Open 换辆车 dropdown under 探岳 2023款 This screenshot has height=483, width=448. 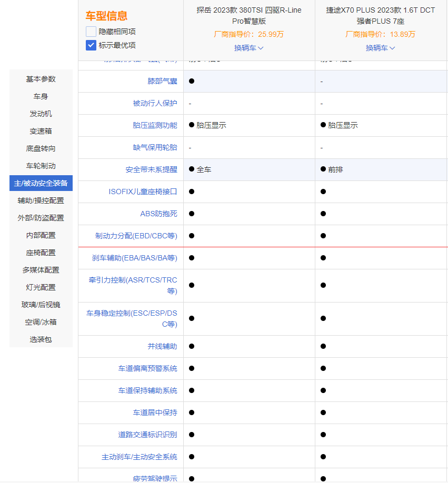[248, 48]
